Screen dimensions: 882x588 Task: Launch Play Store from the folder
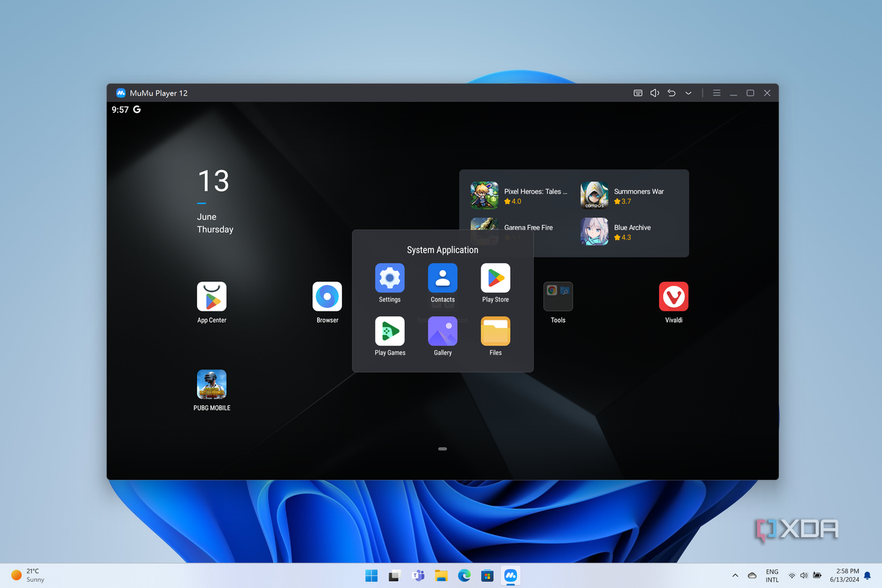(x=495, y=278)
